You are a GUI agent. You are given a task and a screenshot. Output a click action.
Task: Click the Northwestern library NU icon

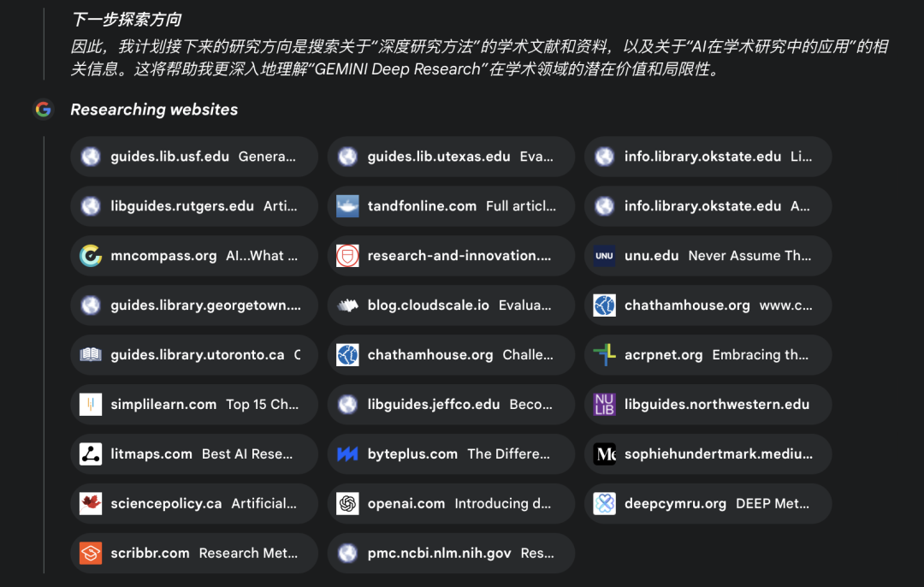pos(604,404)
